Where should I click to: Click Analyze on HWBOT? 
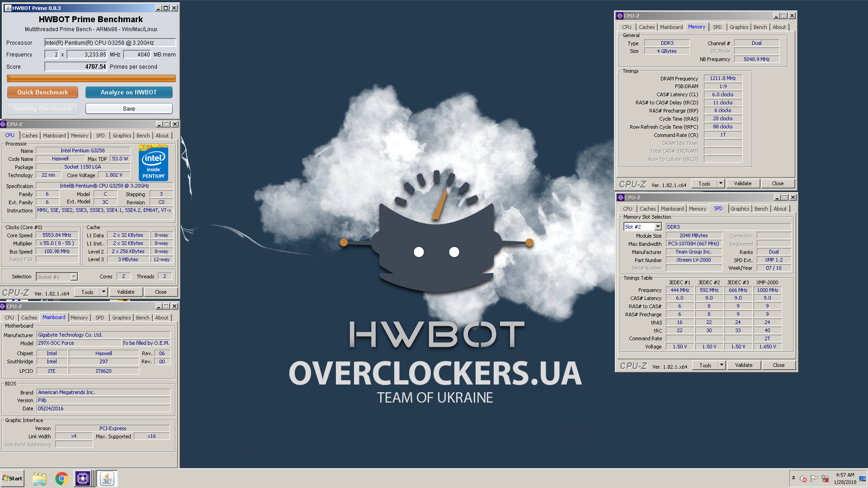tap(129, 92)
